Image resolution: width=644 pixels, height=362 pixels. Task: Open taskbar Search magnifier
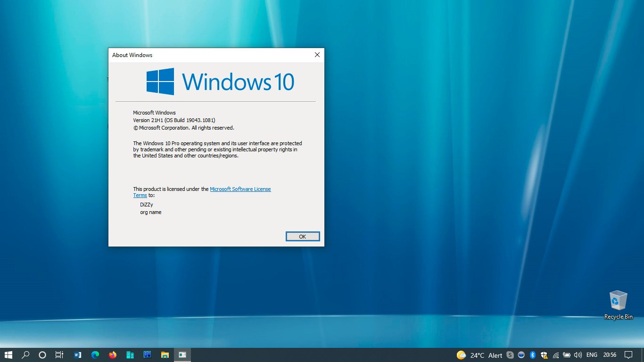(x=26, y=355)
